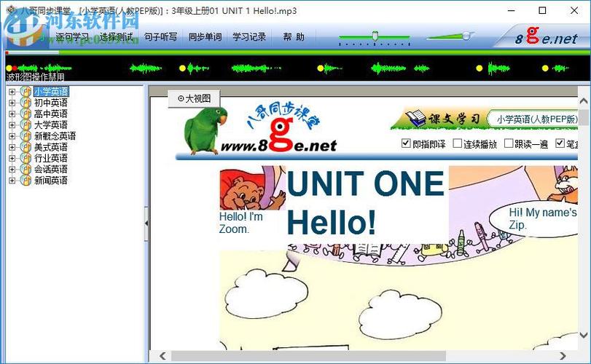591x364 pixels.
Task: Click the 会话英语 disc icon
Action: click(x=26, y=170)
